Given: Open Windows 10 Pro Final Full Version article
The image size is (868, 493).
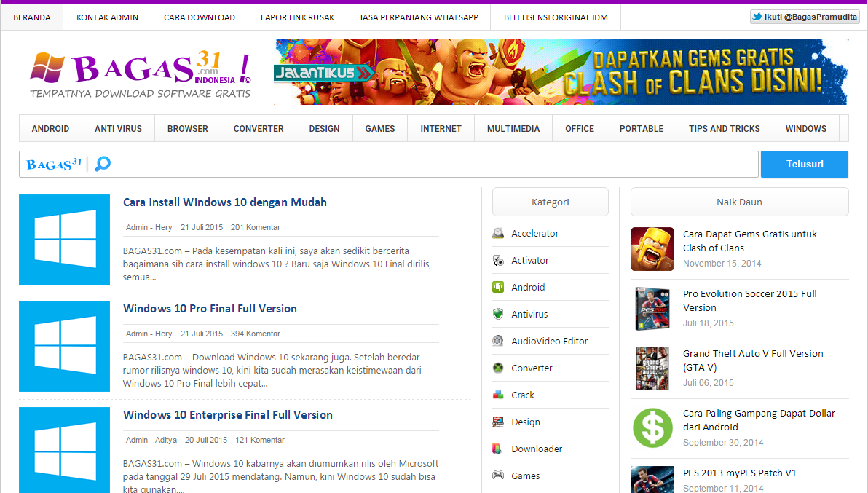Looking at the screenshot, I should pyautogui.click(x=210, y=308).
